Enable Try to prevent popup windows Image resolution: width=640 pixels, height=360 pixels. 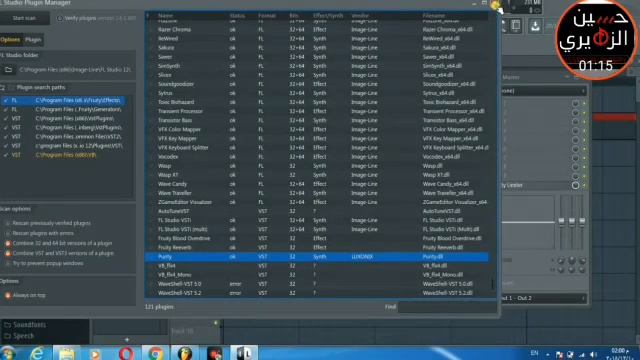[x=7, y=264]
